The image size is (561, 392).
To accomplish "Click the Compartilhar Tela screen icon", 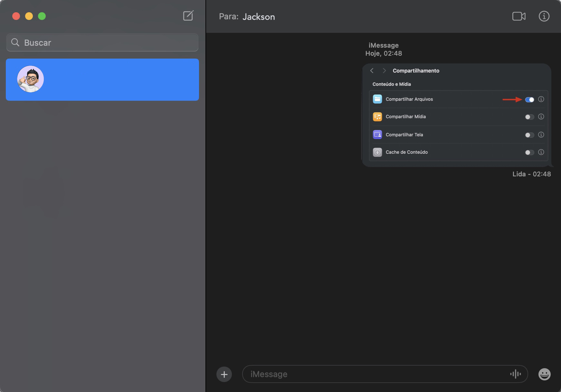I will [378, 134].
